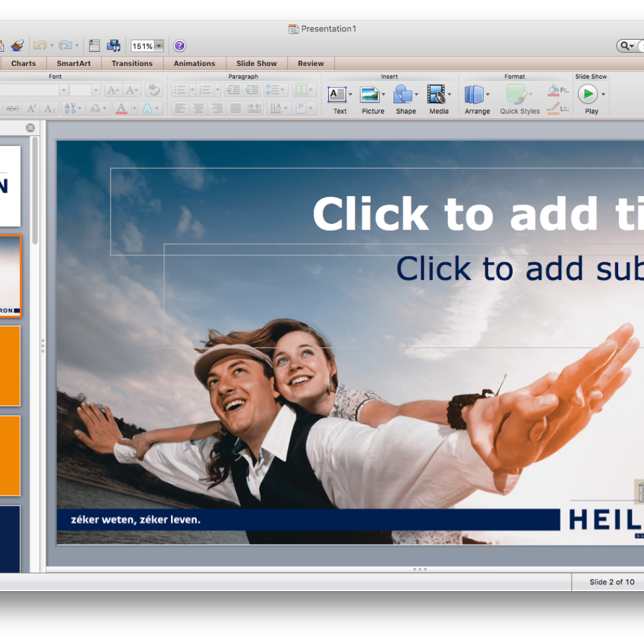Screen dimensions: 644x644
Task: Open the Play options dropdown arrow
Action: pyautogui.click(x=604, y=95)
